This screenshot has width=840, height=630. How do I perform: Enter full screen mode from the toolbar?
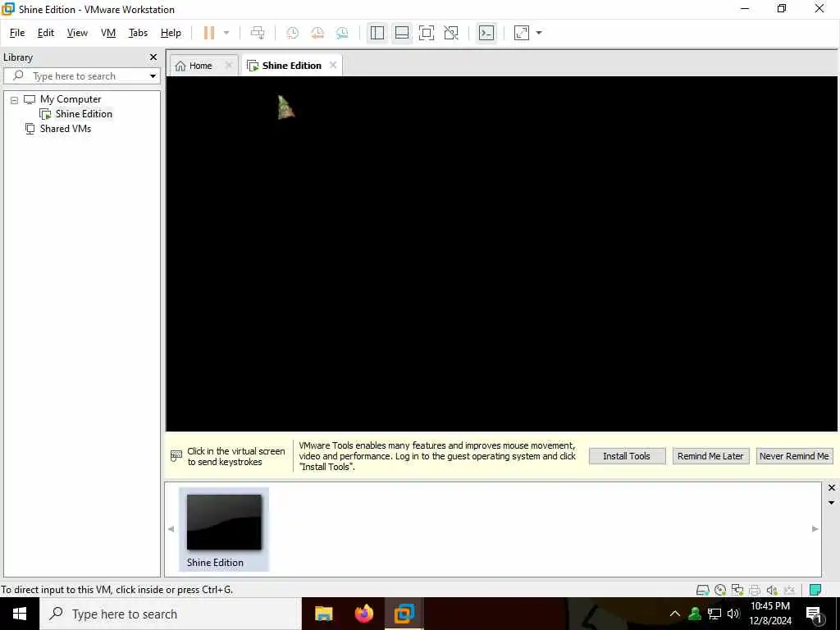click(x=427, y=33)
